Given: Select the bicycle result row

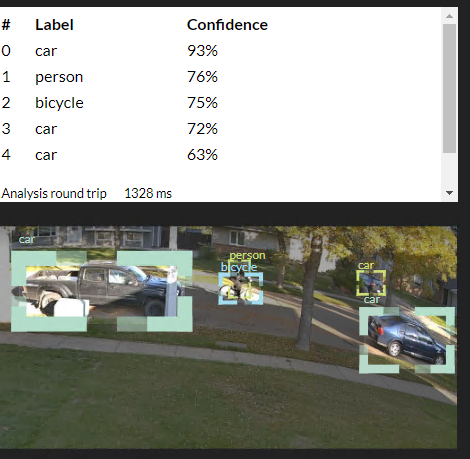Looking at the screenshot, I should (220, 103).
